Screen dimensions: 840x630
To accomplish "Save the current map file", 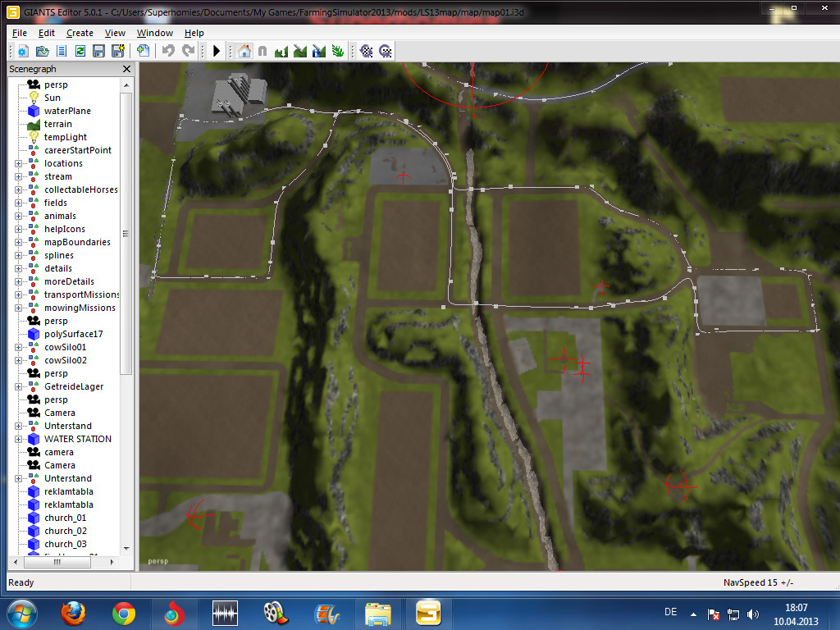I will click(98, 52).
